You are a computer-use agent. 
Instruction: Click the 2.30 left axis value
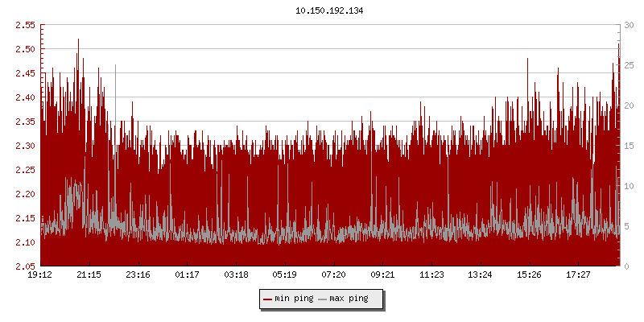coord(24,146)
